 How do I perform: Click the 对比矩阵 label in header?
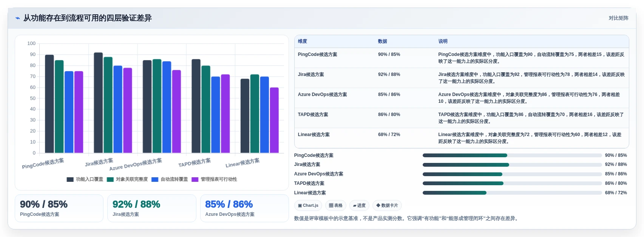tap(618, 18)
